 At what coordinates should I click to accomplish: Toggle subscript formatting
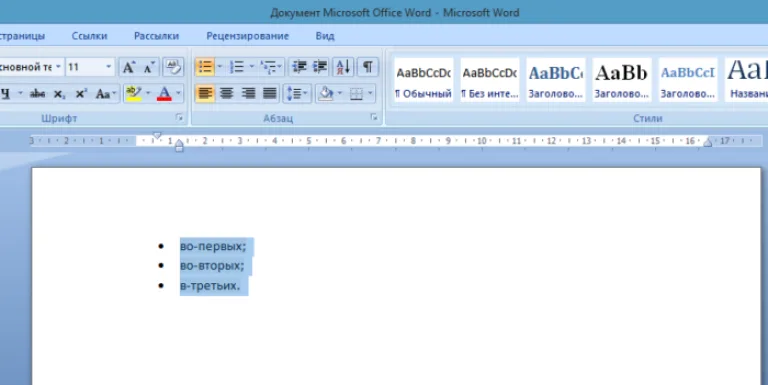pyautogui.click(x=59, y=94)
